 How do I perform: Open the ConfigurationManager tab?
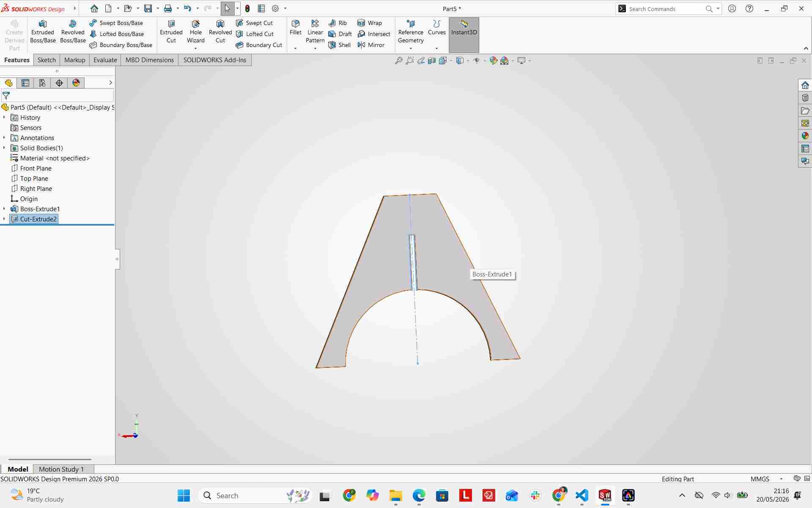point(42,83)
